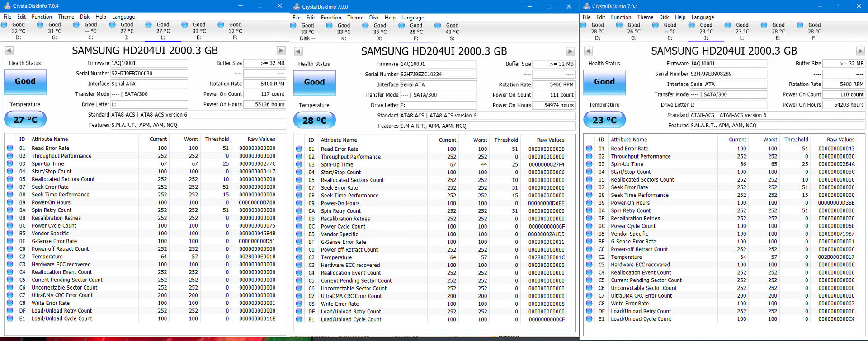The height and width of the screenshot is (341, 868).
Task: Click the next disk arrow in the left window
Action: pyautogui.click(x=281, y=51)
